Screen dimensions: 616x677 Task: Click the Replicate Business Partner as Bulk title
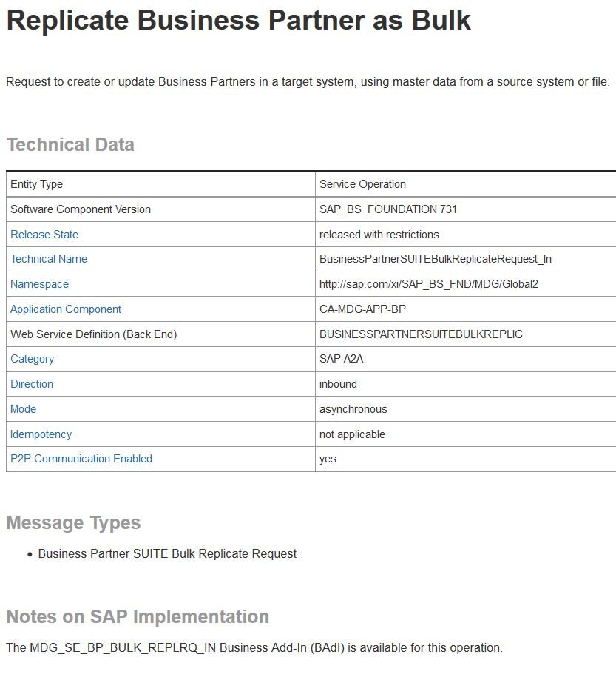tap(238, 20)
